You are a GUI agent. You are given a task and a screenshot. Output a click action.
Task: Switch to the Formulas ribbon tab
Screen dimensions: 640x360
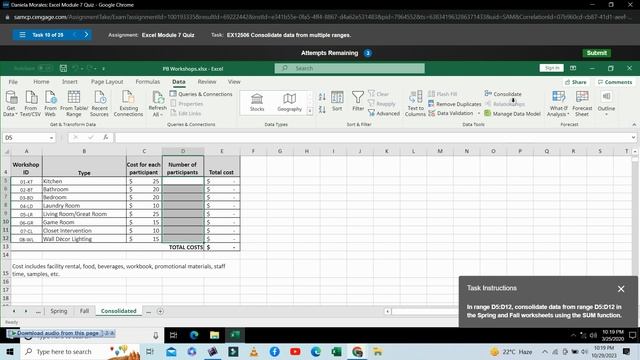[148, 82]
